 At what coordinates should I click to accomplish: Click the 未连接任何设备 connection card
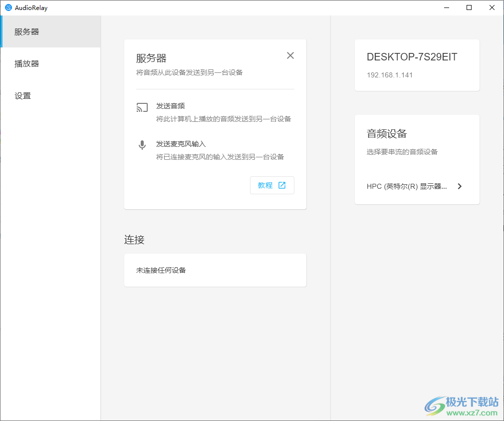pyautogui.click(x=215, y=270)
